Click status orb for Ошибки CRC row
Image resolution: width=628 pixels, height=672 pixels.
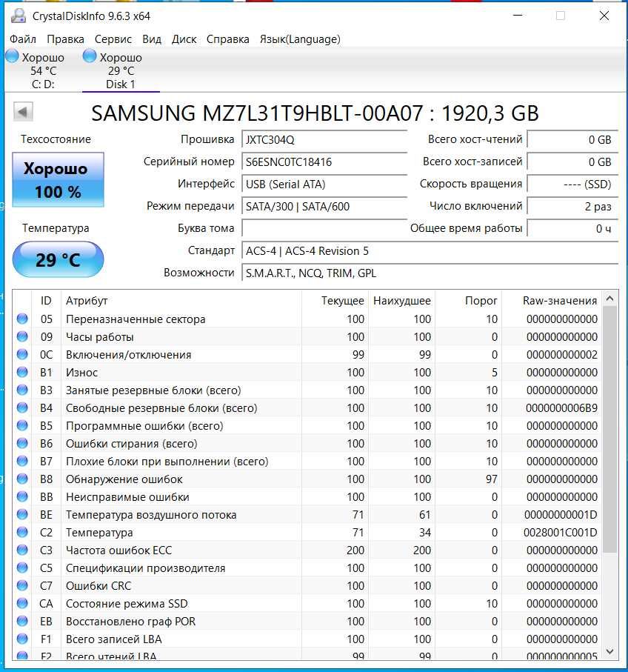(x=22, y=586)
